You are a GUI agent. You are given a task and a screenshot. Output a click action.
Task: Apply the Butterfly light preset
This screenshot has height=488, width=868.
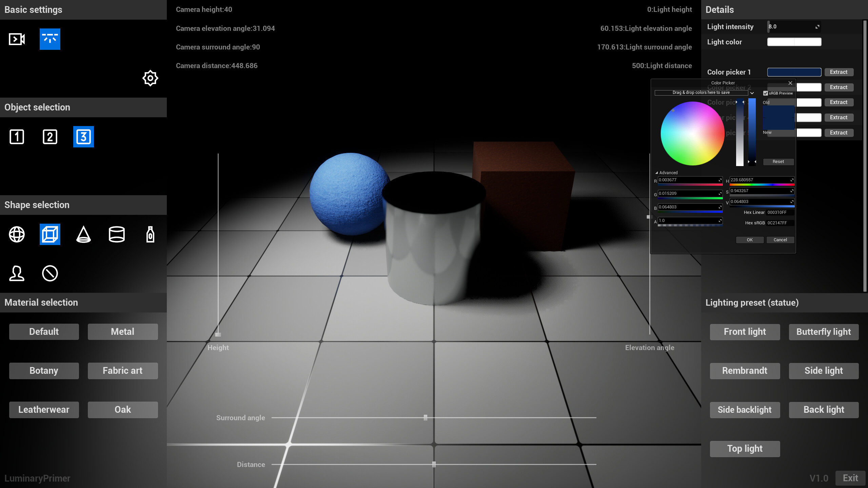824,332
